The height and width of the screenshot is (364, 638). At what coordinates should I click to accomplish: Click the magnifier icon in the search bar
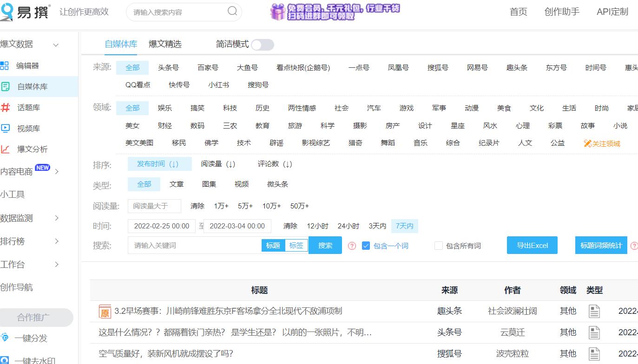pos(232,12)
